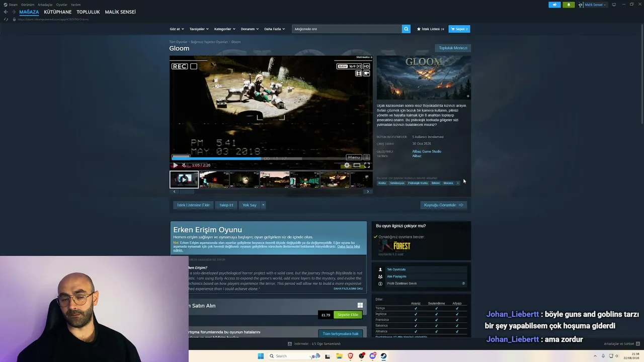The width and height of the screenshot is (644, 362).
Task: Click the DAHA FAZLASINI OKU link
Action: (348, 289)
